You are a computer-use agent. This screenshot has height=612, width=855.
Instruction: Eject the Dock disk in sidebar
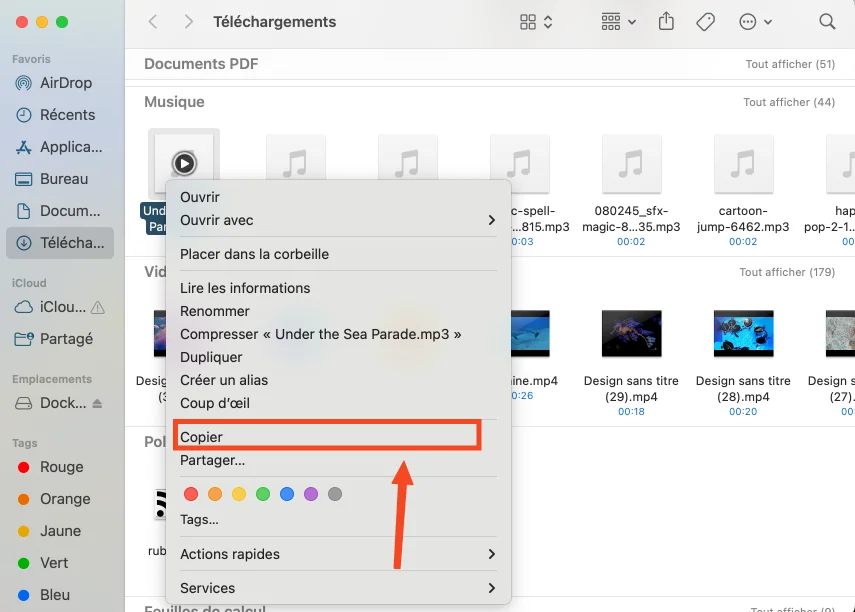tap(97, 403)
